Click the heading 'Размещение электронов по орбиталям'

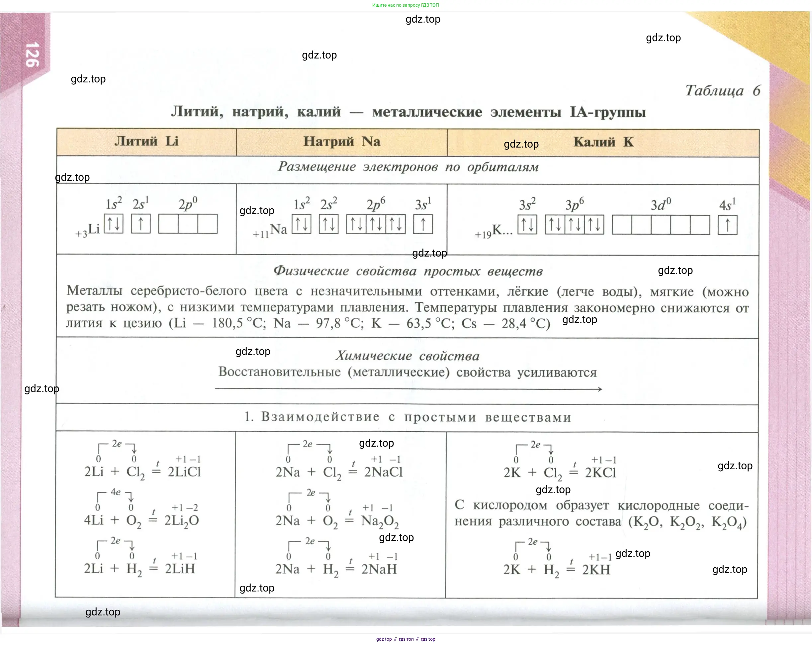(408, 167)
